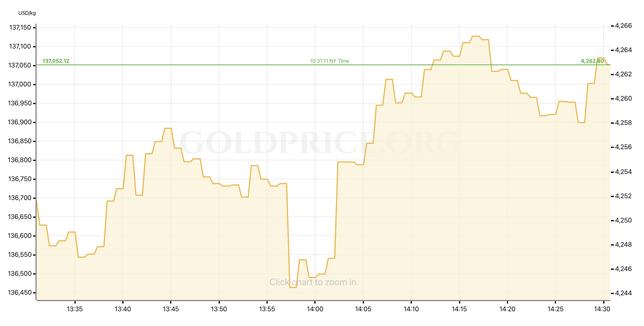The height and width of the screenshot is (326, 644).
Task: Click the 136,450 left axis label
Action: 19,293
